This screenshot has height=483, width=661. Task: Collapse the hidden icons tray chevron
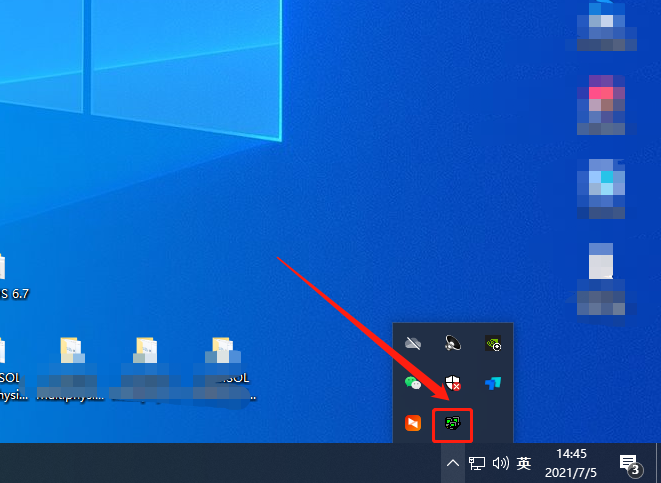click(452, 463)
